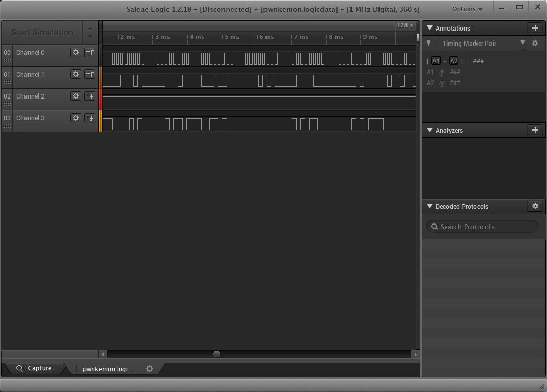Place the A1 timing marker
547x392 pixels.
[436, 61]
